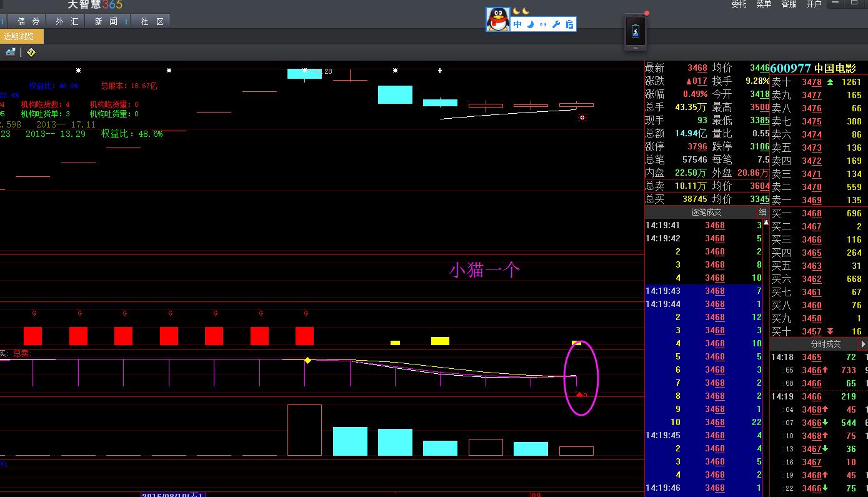Click the 开户 link
This screenshot has width=868, height=497.
coord(814,4)
